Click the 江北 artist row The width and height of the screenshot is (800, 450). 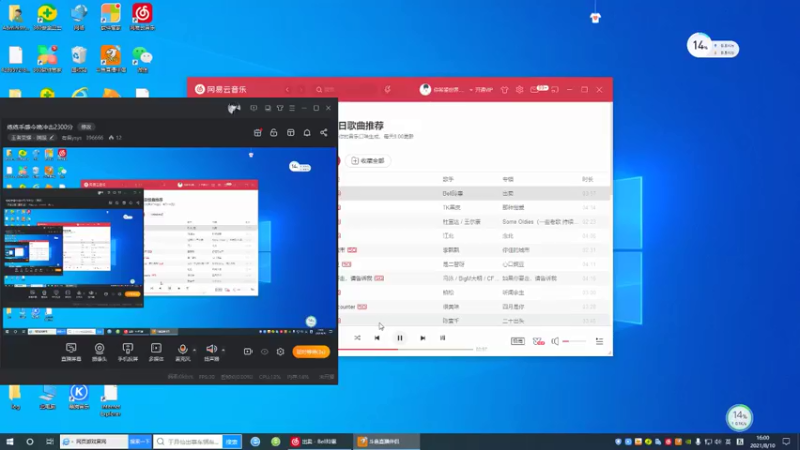pyautogui.click(x=474, y=236)
